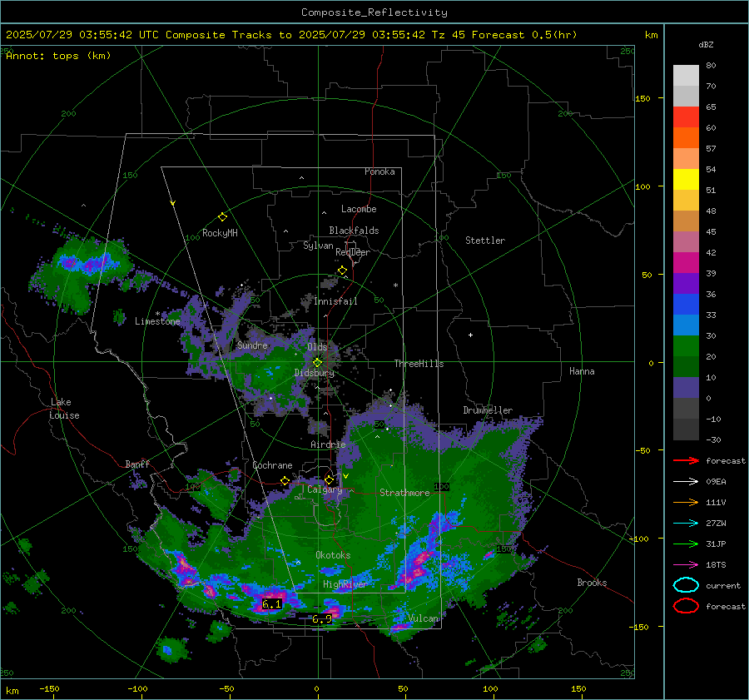Click the Limestone label

click(x=157, y=321)
